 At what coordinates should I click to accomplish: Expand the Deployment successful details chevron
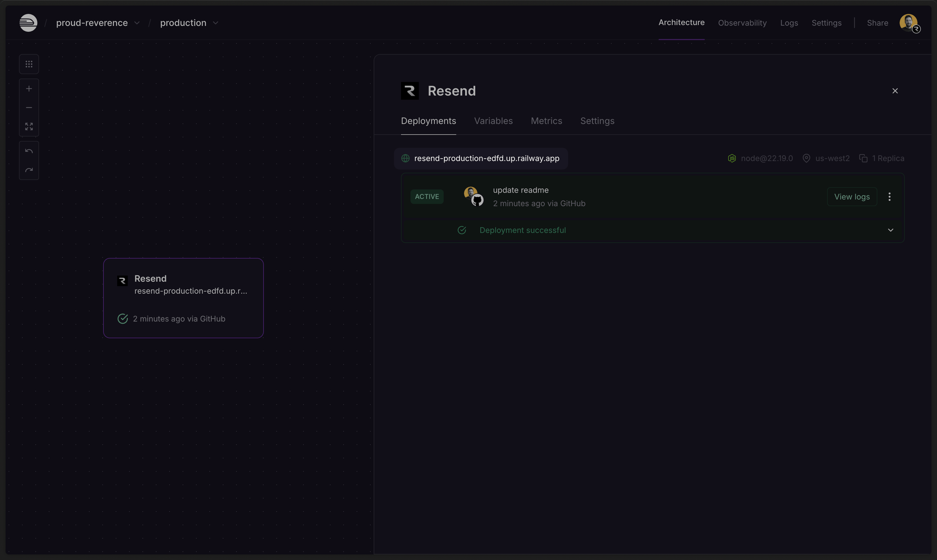[890, 230]
